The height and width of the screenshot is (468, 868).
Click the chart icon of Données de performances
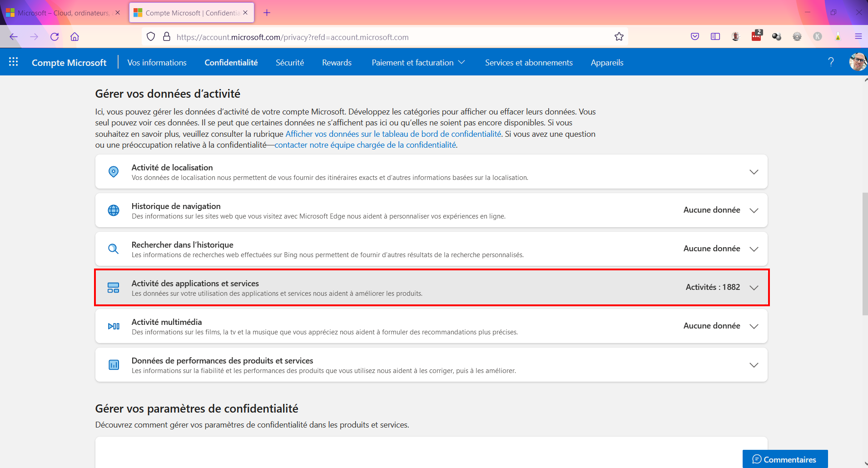point(114,365)
